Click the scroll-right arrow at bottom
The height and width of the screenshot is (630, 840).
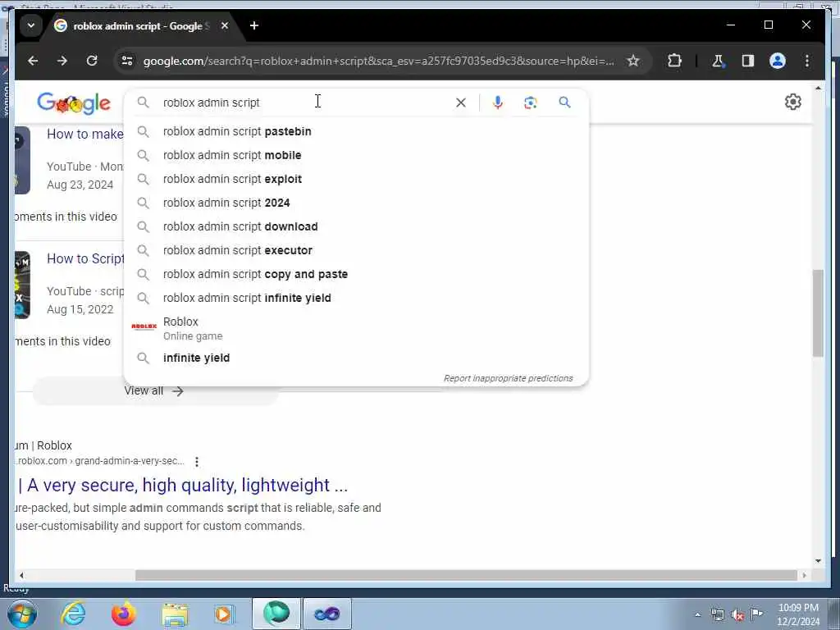[x=804, y=575]
